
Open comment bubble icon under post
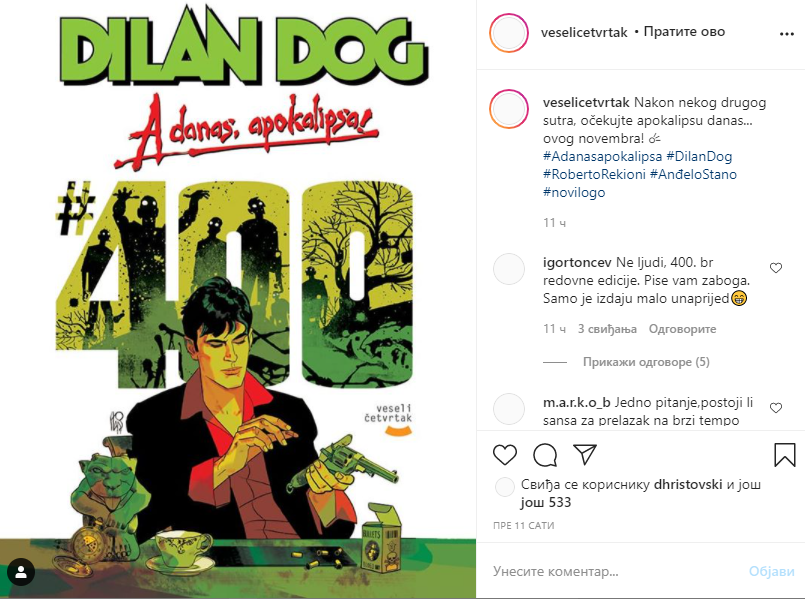[545, 455]
